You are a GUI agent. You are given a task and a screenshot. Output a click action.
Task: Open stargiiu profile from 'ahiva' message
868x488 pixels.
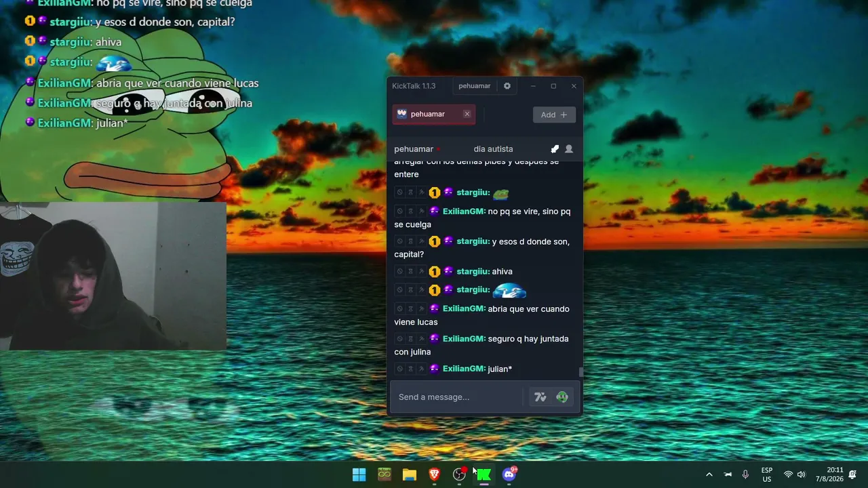(473, 272)
